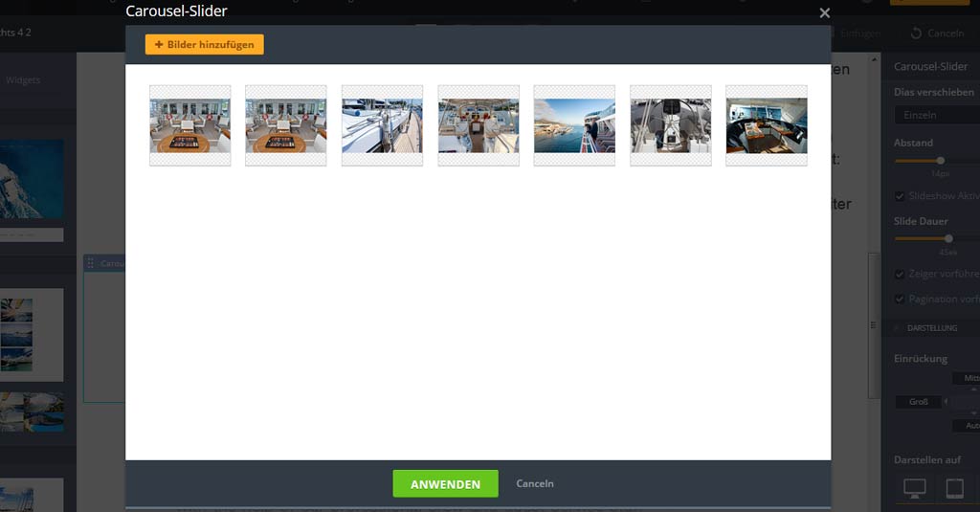Click the tablet icon under Darstellen auf

[954, 488]
